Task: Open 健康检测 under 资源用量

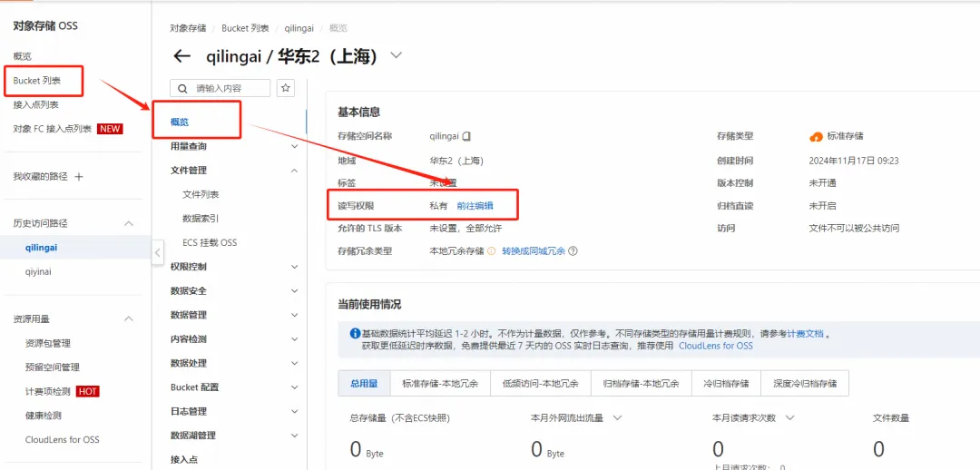Action: click(x=44, y=415)
